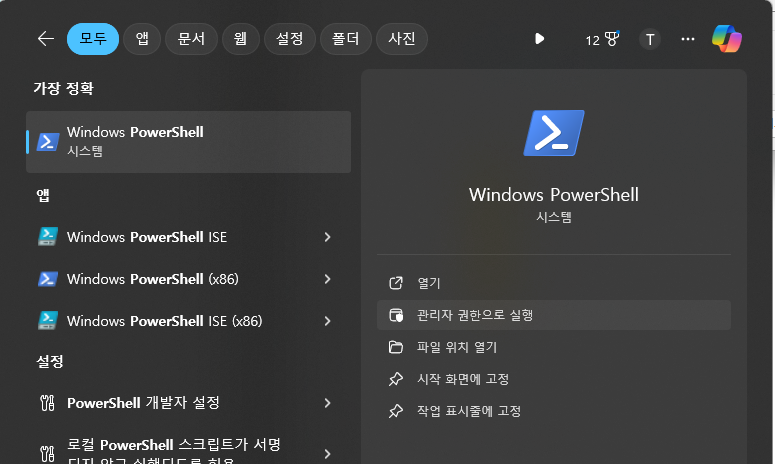Switch to the 앱 filter tab
This screenshot has width=775, height=464.
click(142, 39)
